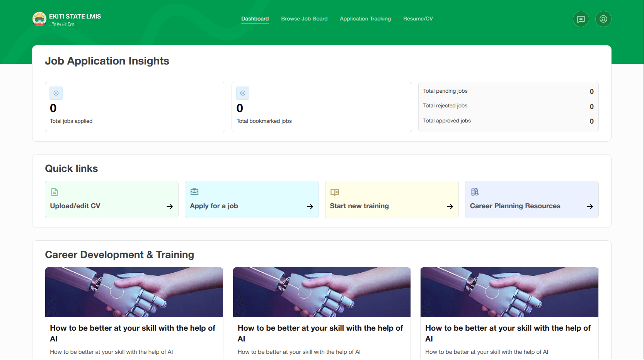Go to the Resume/CV tab
The width and height of the screenshot is (644, 360).
click(418, 19)
